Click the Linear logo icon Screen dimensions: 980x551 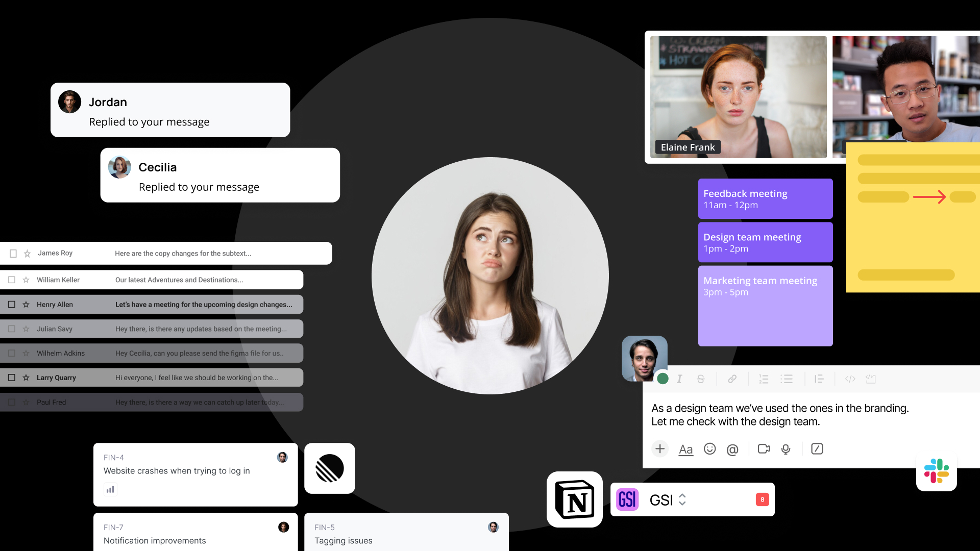click(x=330, y=468)
